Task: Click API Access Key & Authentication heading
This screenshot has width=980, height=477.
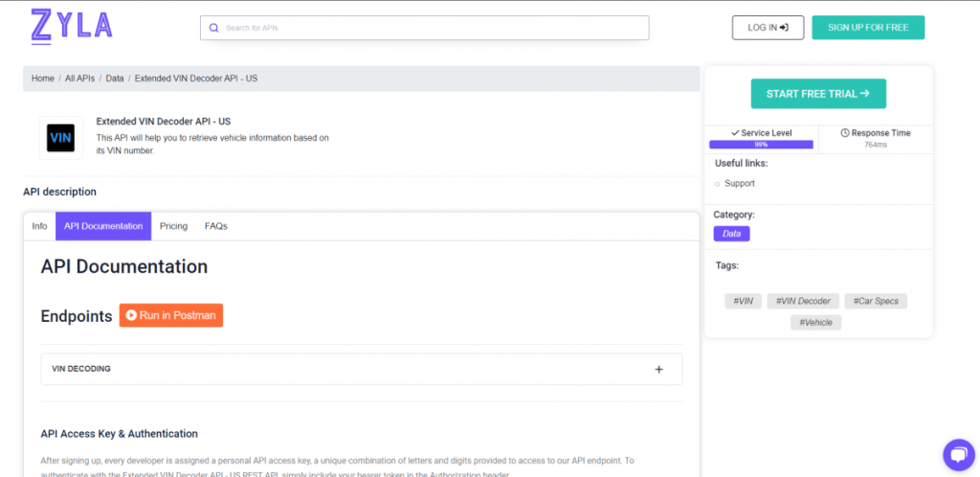Action: tap(120, 434)
